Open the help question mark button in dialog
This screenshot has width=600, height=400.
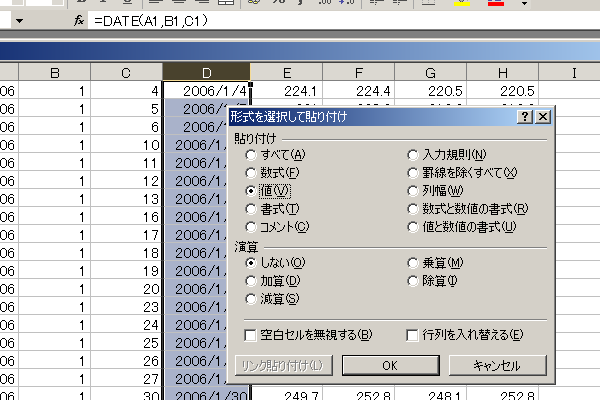click(x=525, y=116)
